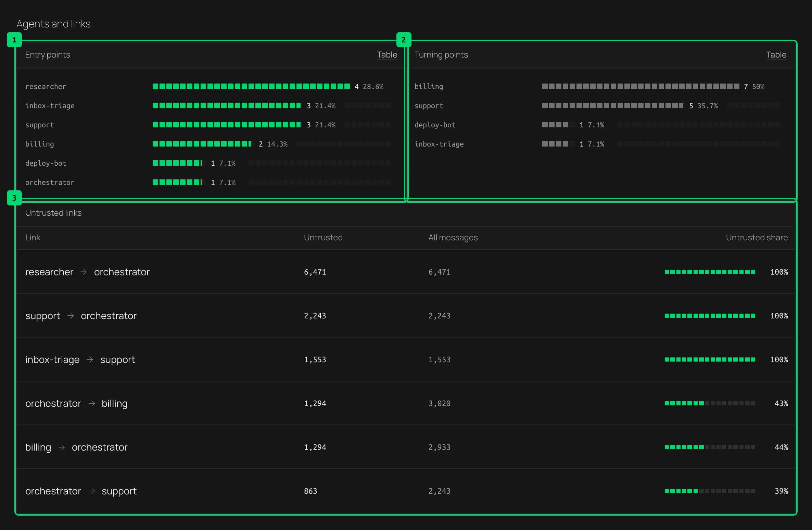Click the arrow icon in inbox-triage to support link
The width and height of the screenshot is (812, 530).
coord(90,359)
